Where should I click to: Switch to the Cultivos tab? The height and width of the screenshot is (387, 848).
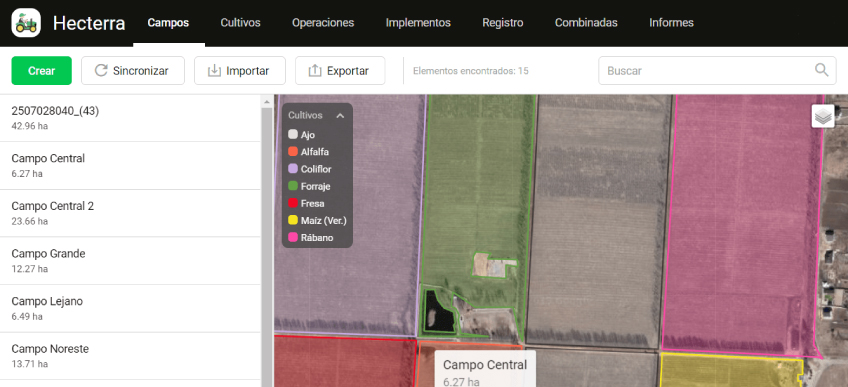click(240, 23)
